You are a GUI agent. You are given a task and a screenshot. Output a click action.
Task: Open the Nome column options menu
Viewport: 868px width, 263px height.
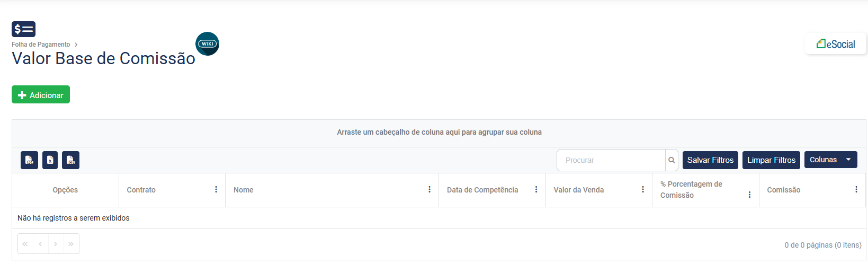429,189
